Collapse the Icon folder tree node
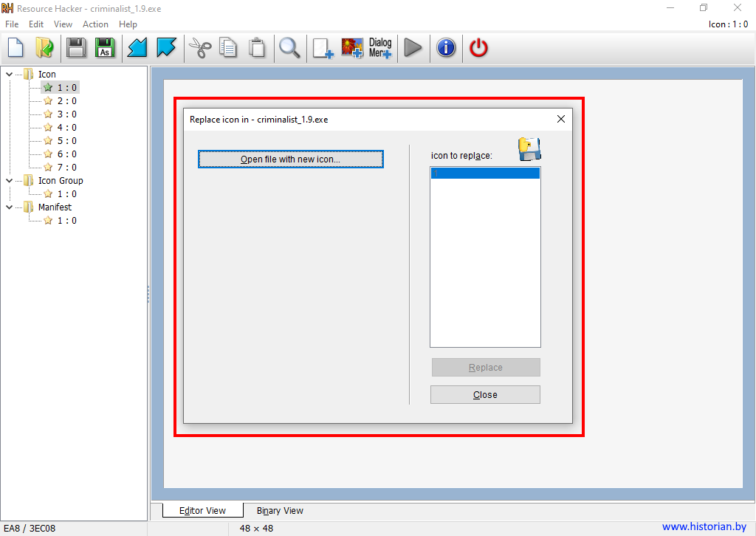 [x=10, y=74]
